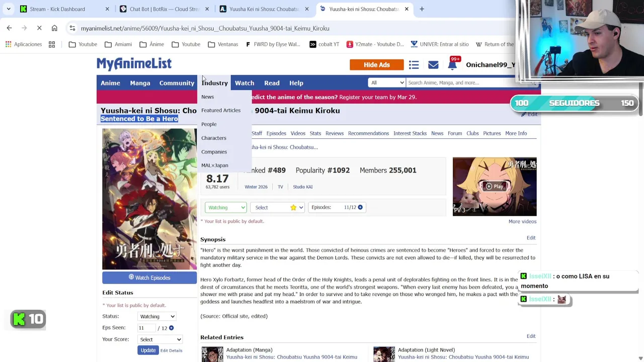Screen dimensions: 644x362
Task: Open the tab groups grid icon
Action: coord(52,44)
